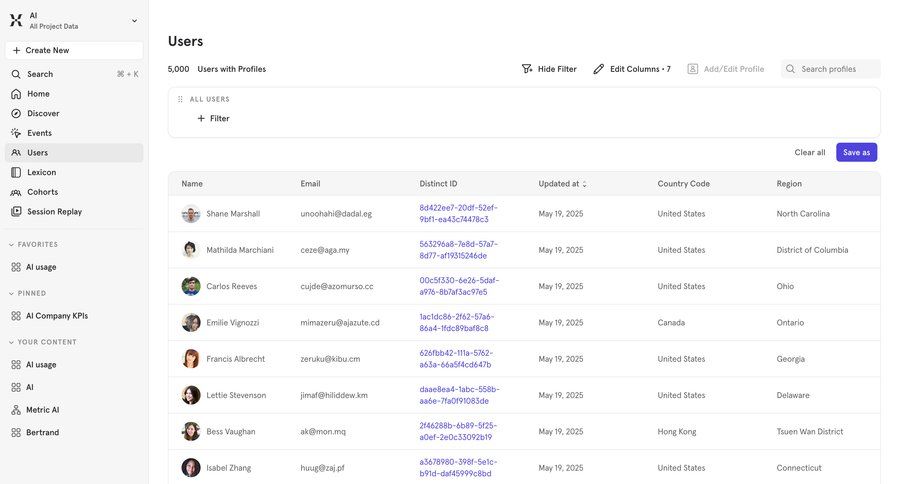Click Shane Marshall's avatar
The width and height of the screenshot is (900, 484).
click(191, 214)
